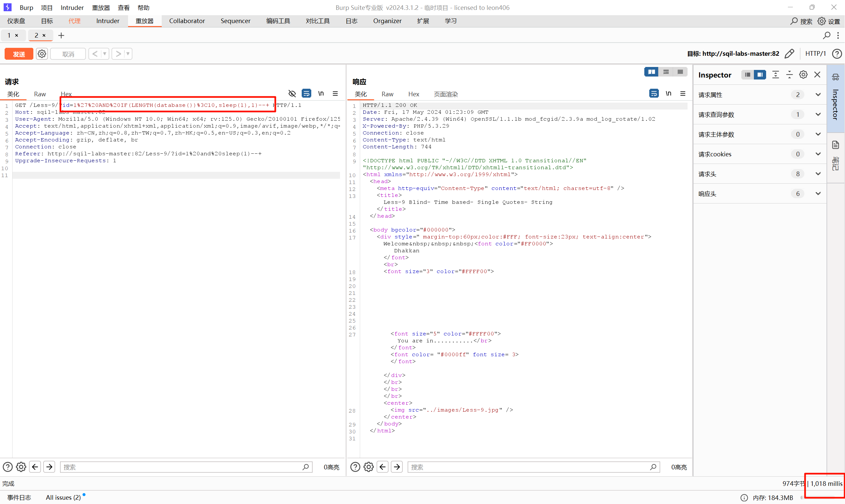Go to next request with forward arrow
Image resolution: width=845 pixels, height=504 pixels.
(118, 54)
